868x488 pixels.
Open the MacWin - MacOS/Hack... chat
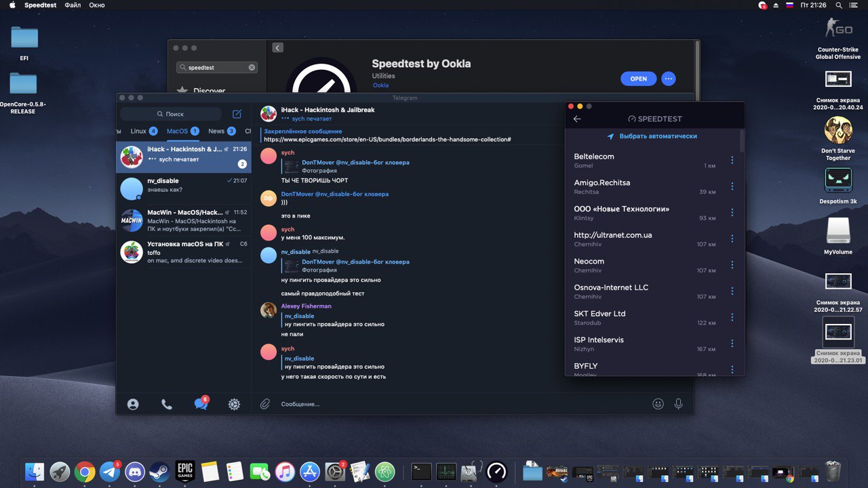tap(184, 220)
